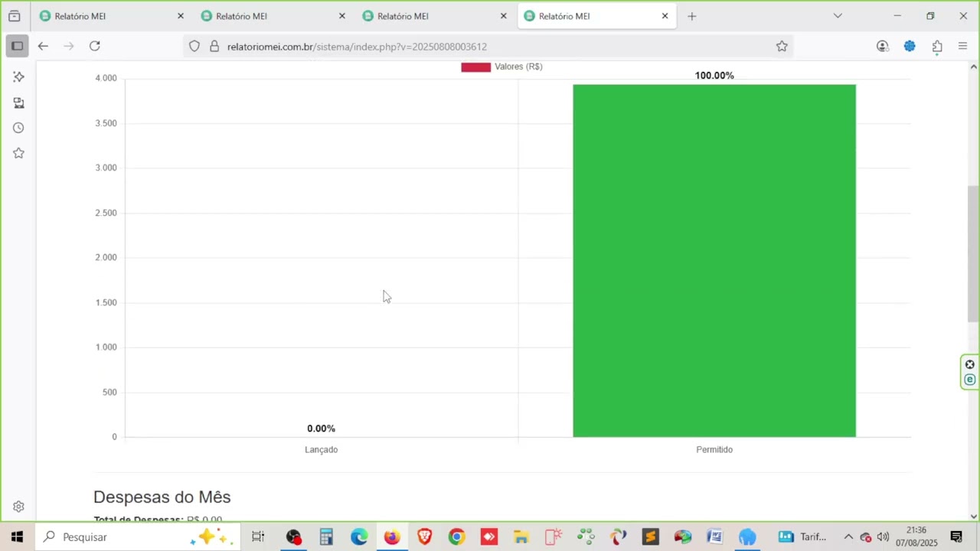Screen dimensions: 980x551
Task: Open Google Chrome from the taskbar
Action: 457,537
